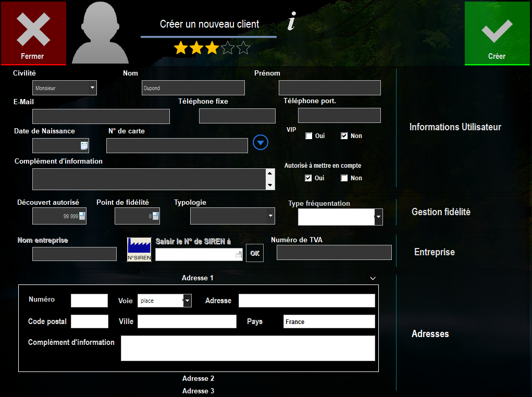Open the Date de Naissance calendar icon

(84, 146)
